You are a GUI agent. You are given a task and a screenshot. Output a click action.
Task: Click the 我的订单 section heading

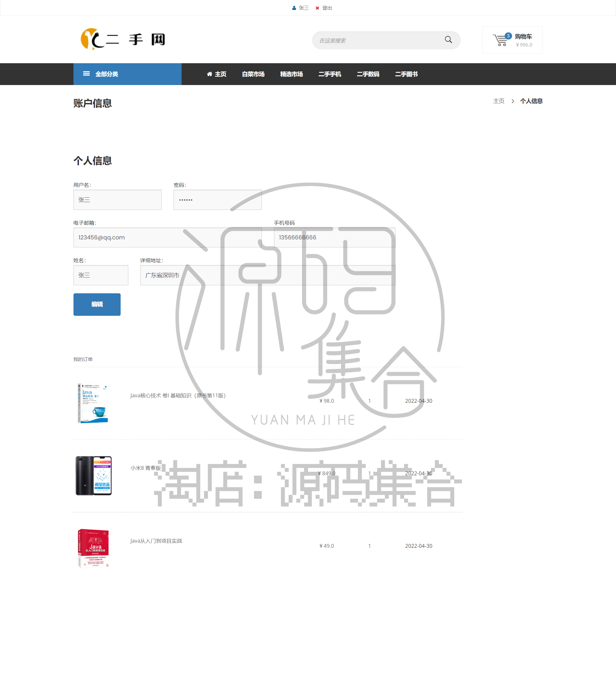click(83, 359)
